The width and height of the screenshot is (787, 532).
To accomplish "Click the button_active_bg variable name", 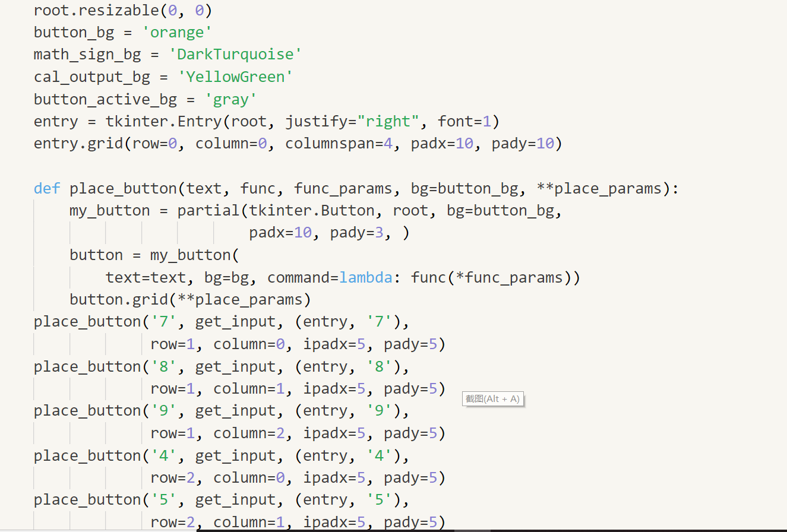I will coord(105,99).
